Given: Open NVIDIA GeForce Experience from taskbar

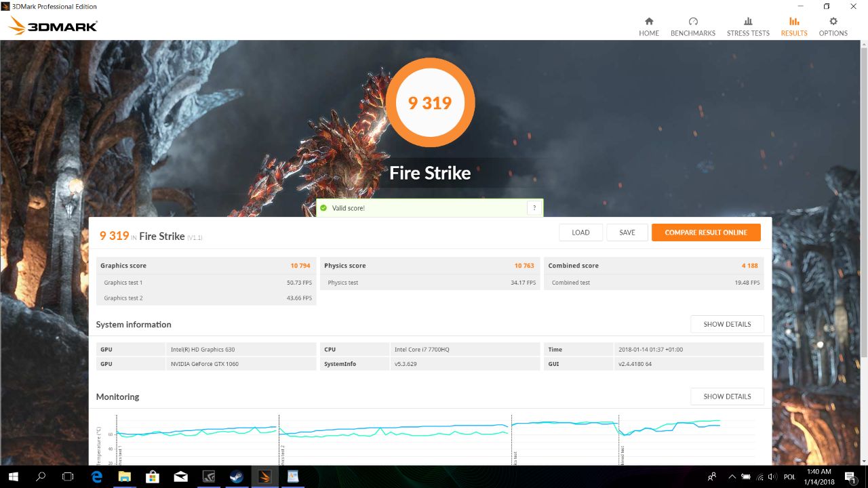Looking at the screenshot, I should [208, 476].
